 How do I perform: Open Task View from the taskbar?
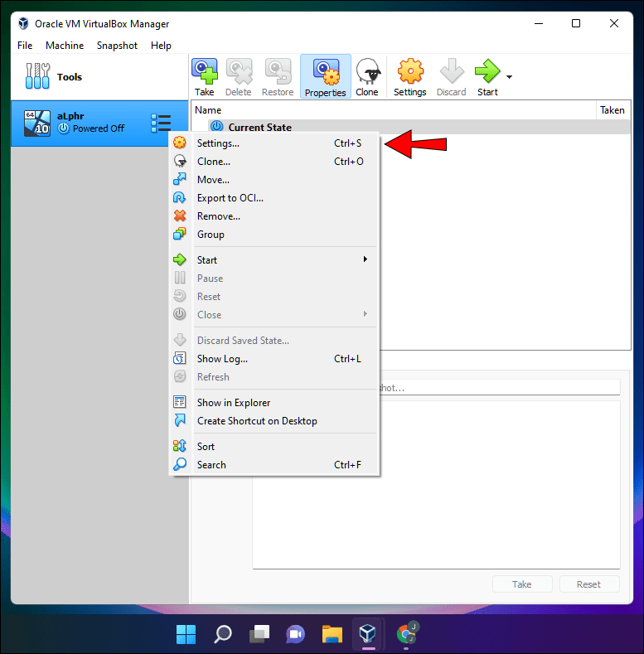tap(259, 634)
